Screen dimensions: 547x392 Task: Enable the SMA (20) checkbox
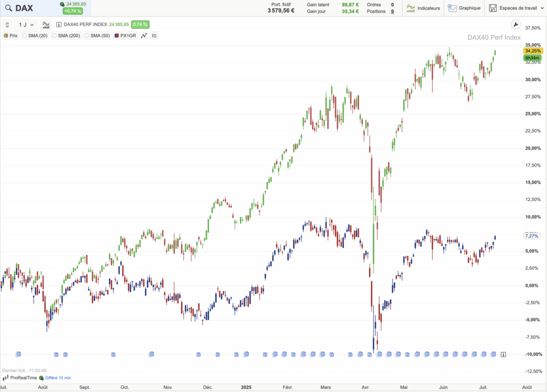click(x=25, y=36)
